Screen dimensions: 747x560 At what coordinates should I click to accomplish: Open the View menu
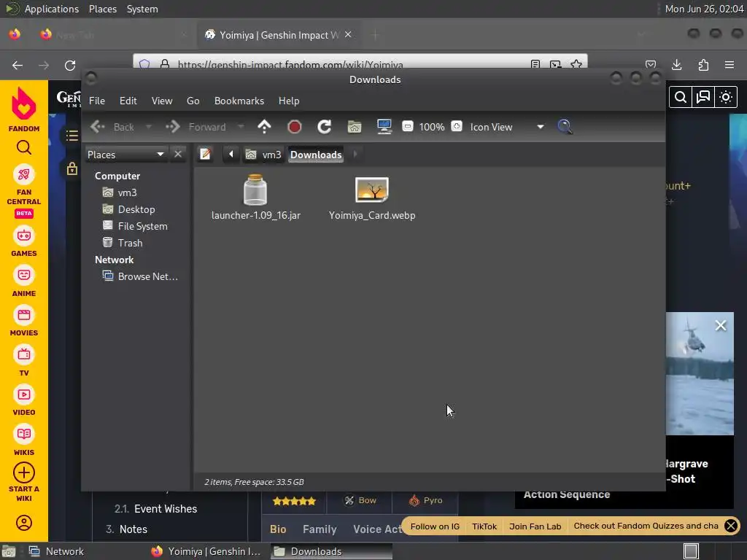[162, 101]
